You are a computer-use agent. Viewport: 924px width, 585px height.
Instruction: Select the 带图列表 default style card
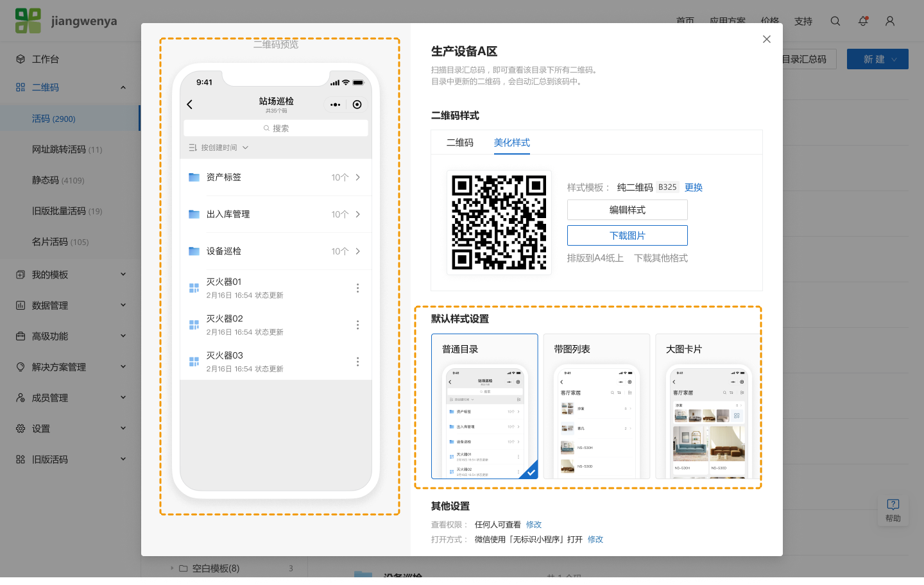597,406
